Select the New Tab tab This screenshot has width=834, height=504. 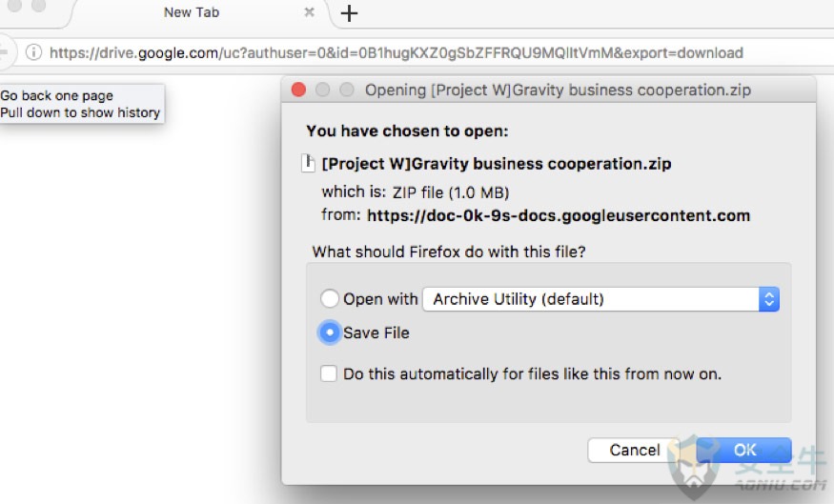pyautogui.click(x=192, y=12)
